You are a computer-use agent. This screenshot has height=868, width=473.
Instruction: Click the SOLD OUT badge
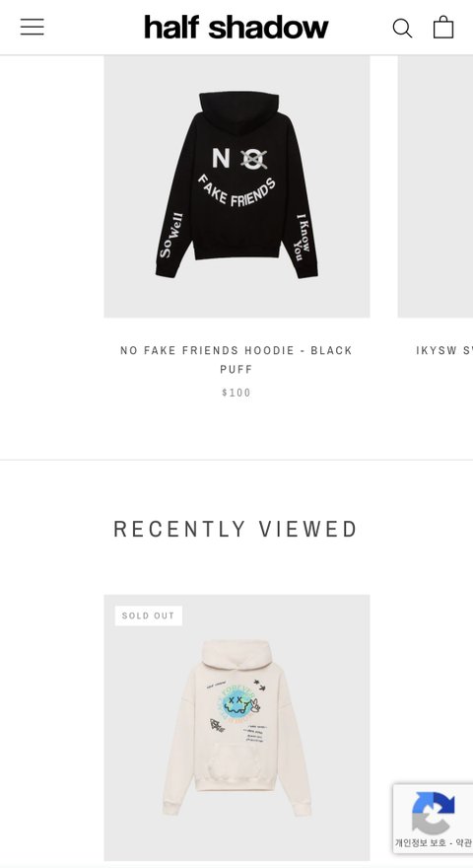[148, 615]
